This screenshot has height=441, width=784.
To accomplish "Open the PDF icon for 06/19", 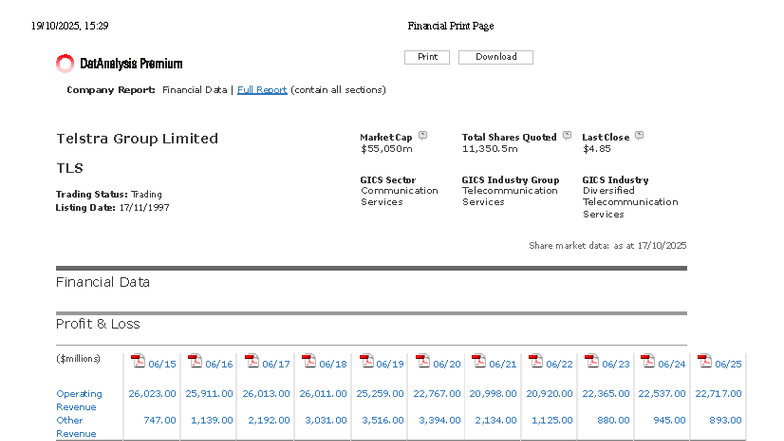I will [366, 361].
